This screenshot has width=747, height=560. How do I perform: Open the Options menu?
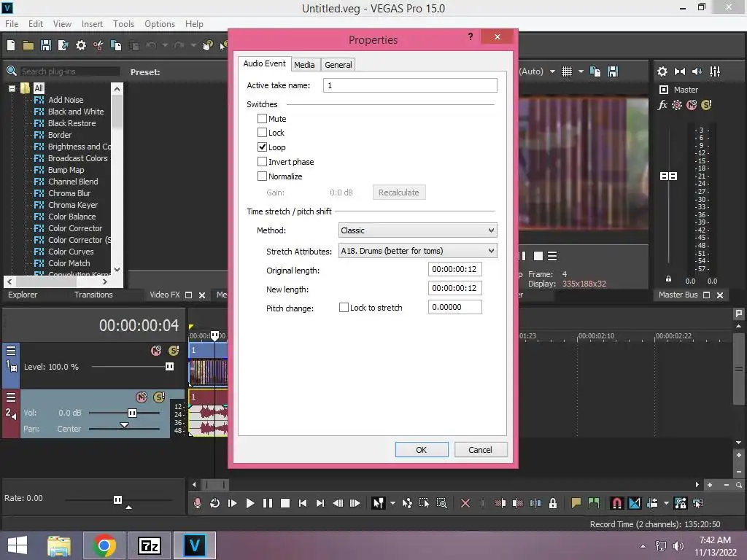(160, 24)
